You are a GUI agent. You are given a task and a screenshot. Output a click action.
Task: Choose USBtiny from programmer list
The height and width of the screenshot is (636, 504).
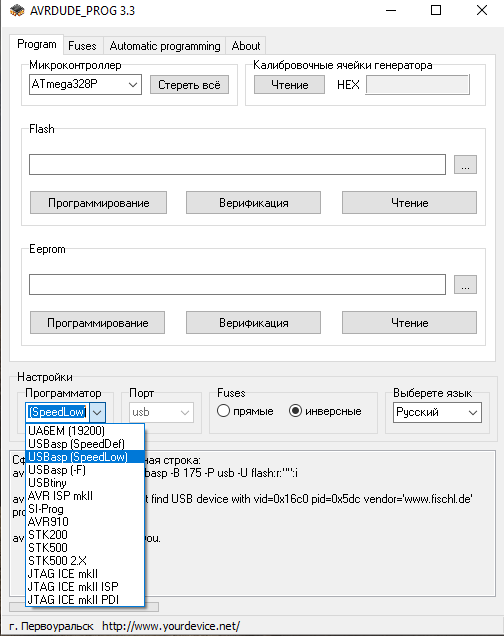tap(85, 483)
